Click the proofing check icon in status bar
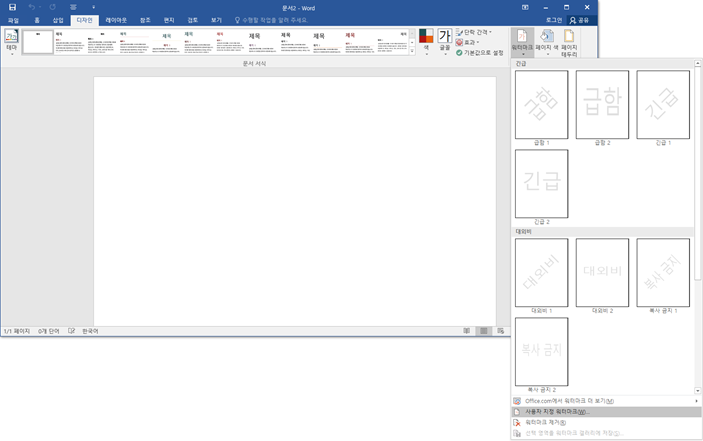703x441 pixels. 71,331
